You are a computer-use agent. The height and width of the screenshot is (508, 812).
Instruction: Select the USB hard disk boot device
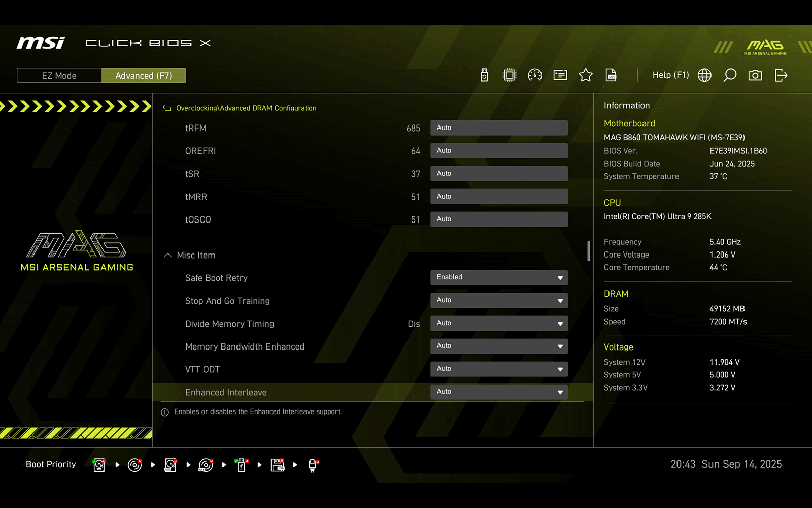tap(171, 465)
